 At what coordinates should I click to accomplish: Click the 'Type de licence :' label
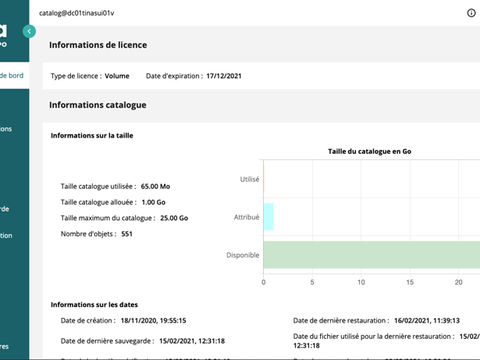[x=76, y=76]
